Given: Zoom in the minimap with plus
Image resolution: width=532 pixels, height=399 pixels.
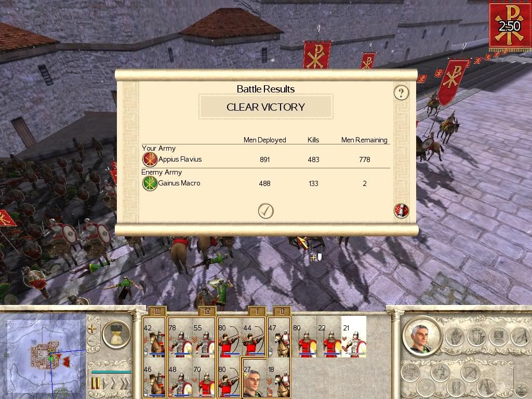Looking at the screenshot, I should coord(92,329).
